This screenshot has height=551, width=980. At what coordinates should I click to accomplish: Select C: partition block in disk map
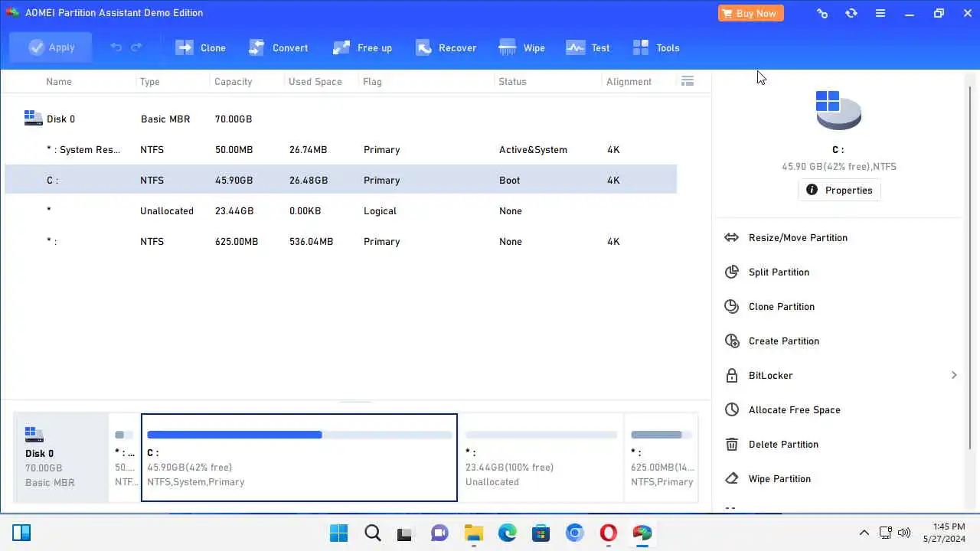tap(299, 458)
